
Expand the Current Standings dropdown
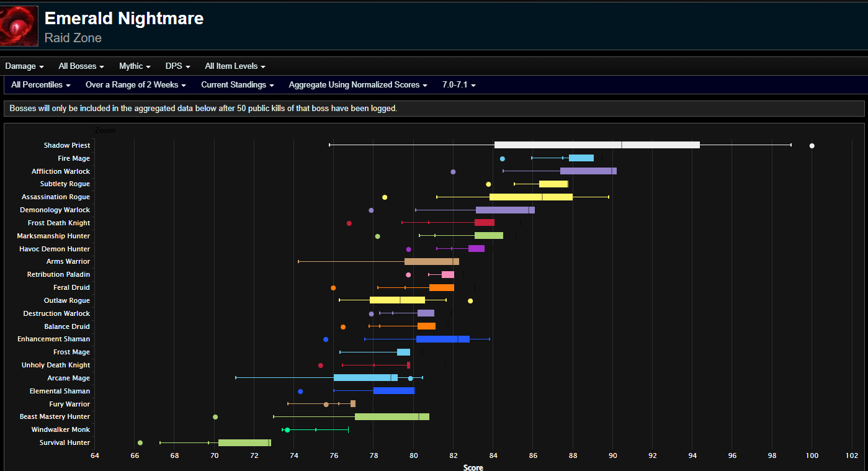point(238,85)
